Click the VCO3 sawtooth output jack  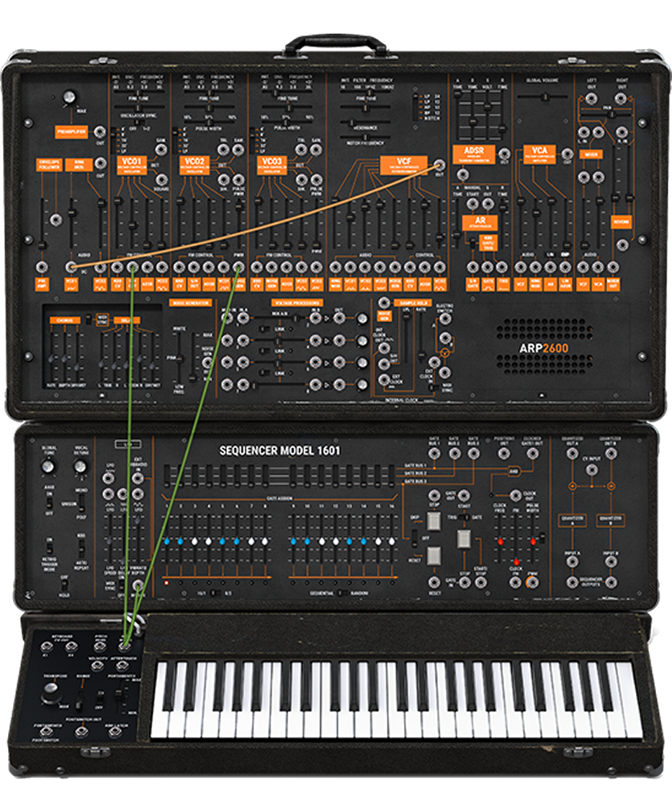click(315, 150)
